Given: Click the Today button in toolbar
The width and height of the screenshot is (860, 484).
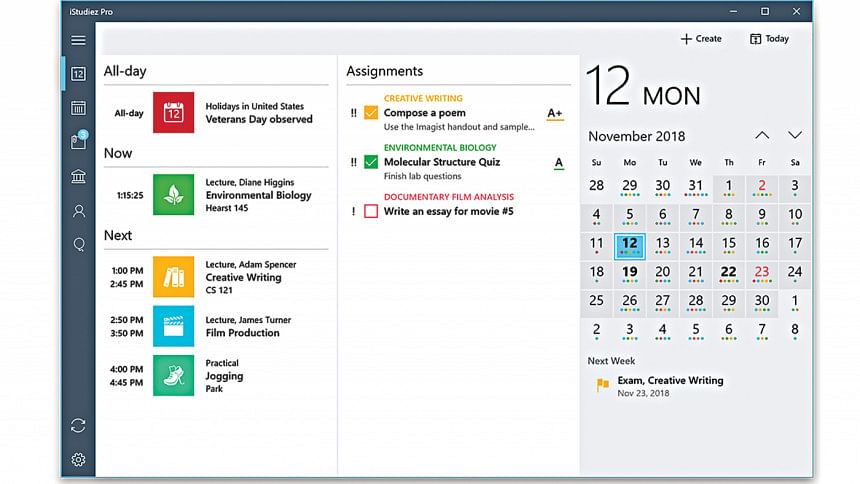Looking at the screenshot, I should [x=769, y=39].
